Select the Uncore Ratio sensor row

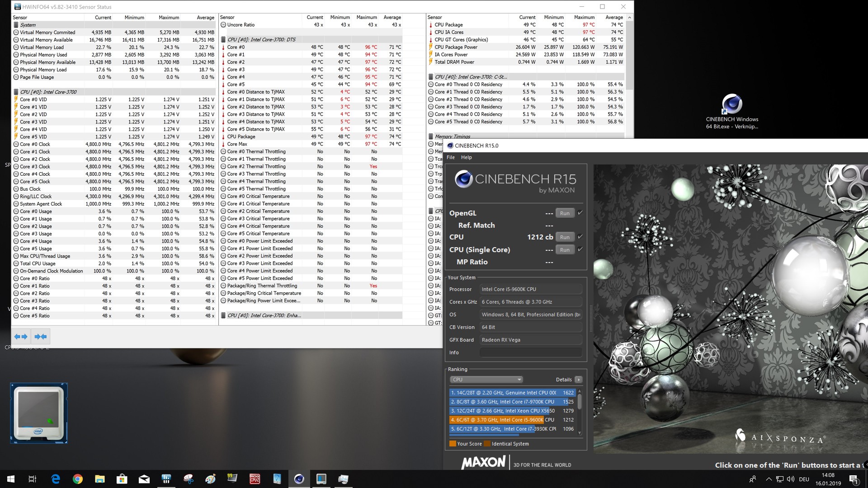click(x=311, y=25)
